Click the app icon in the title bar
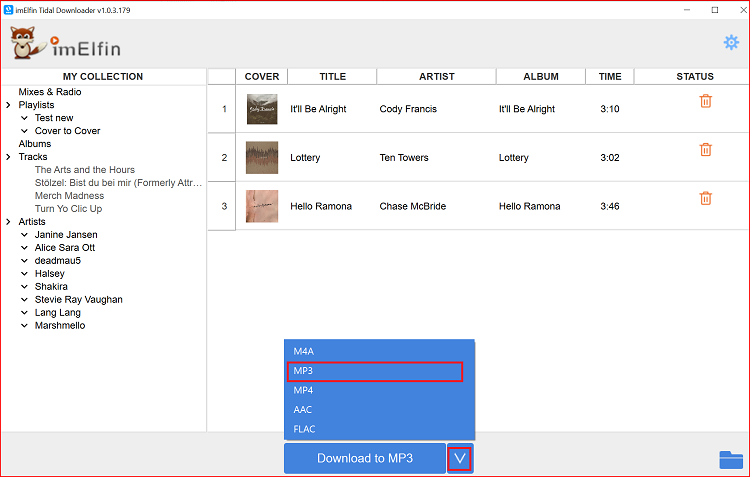The height and width of the screenshot is (477, 750). click(x=8, y=10)
